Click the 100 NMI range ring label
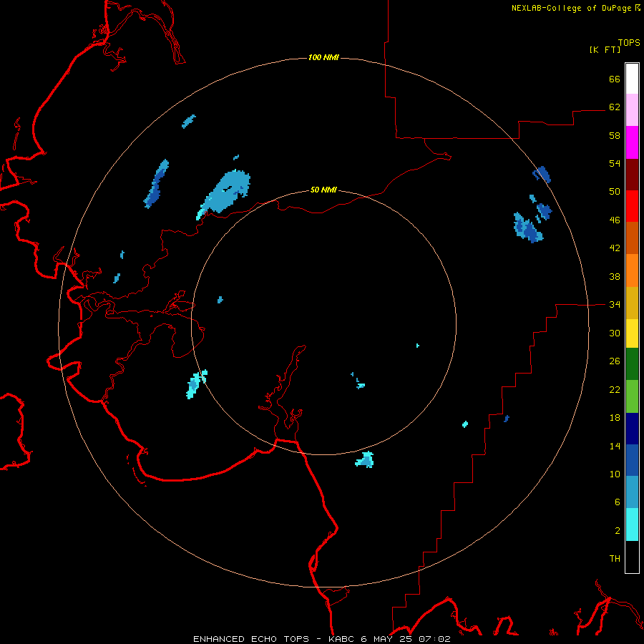The height and width of the screenshot is (644, 644). [323, 57]
